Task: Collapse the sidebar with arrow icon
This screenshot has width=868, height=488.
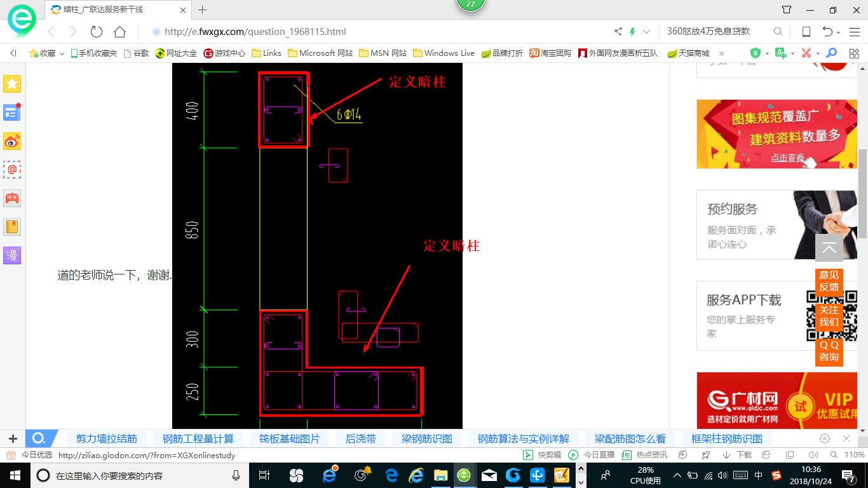Action: click(x=13, y=53)
